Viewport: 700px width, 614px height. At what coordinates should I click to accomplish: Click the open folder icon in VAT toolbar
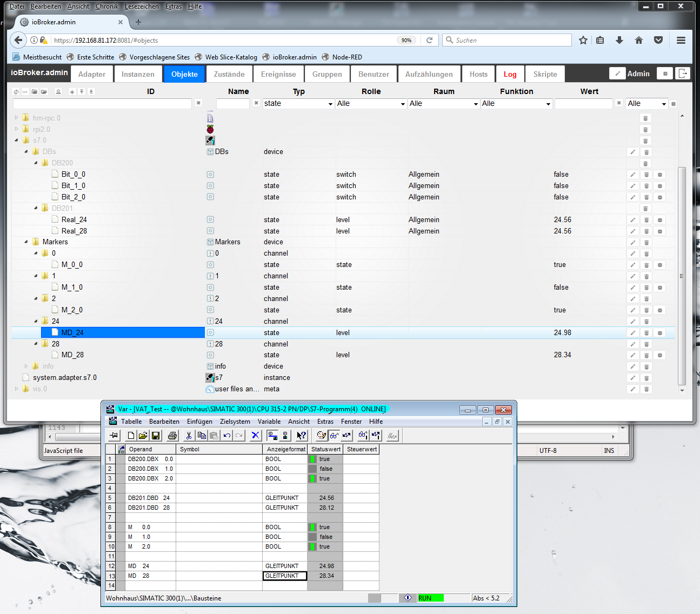[x=143, y=436]
